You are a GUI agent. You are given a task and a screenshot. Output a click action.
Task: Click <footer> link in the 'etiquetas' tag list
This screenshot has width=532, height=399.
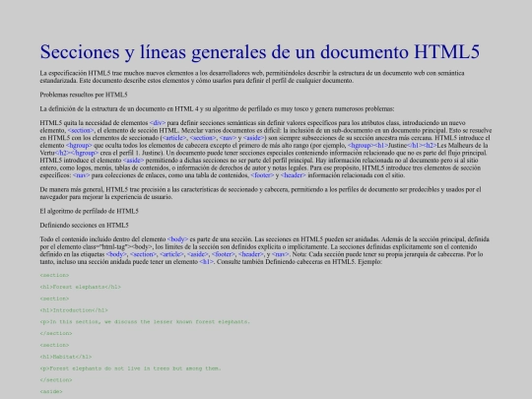(x=224, y=254)
